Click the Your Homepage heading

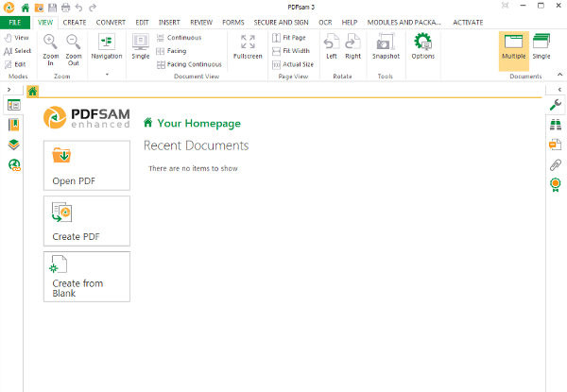click(198, 124)
